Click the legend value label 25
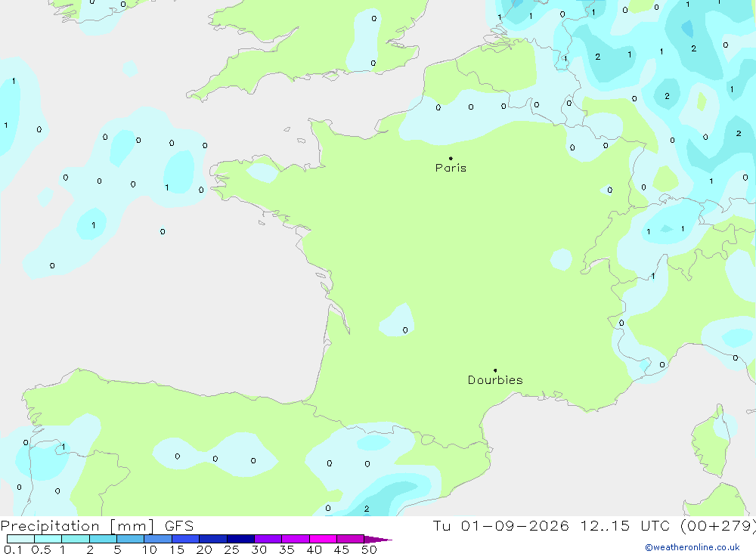 232,549
